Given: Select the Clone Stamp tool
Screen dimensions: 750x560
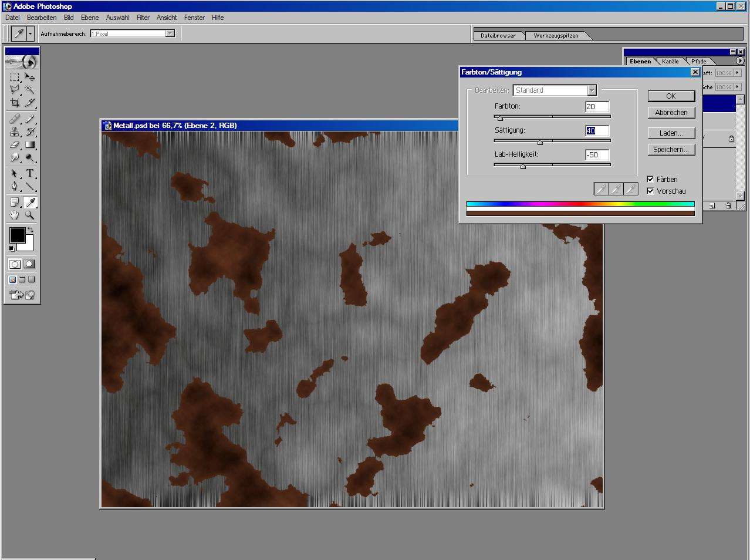Looking at the screenshot, I should 15,131.
